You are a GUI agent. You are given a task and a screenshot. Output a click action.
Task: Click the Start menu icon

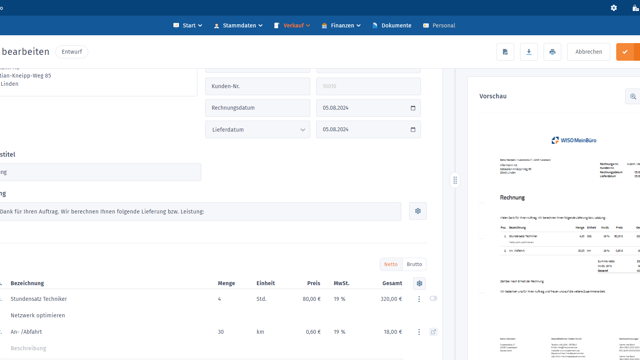176,25
